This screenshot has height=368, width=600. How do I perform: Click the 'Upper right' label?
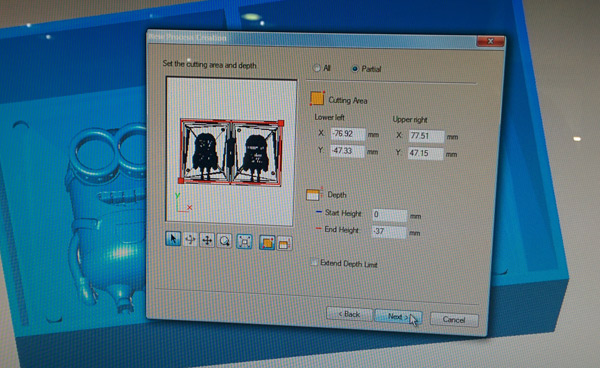coord(410,119)
